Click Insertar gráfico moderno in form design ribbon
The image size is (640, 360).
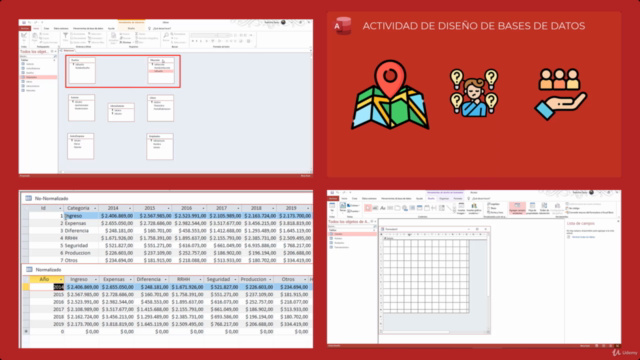click(474, 208)
